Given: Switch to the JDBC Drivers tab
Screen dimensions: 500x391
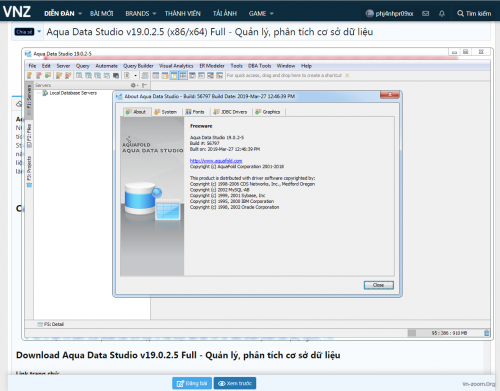Looking at the screenshot, I should [x=230, y=112].
